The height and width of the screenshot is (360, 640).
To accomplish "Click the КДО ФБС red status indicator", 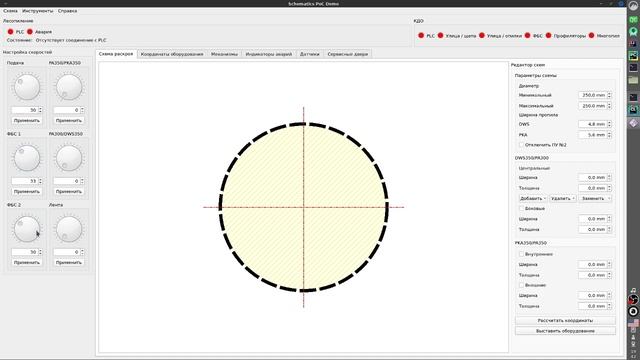I will click(527, 36).
